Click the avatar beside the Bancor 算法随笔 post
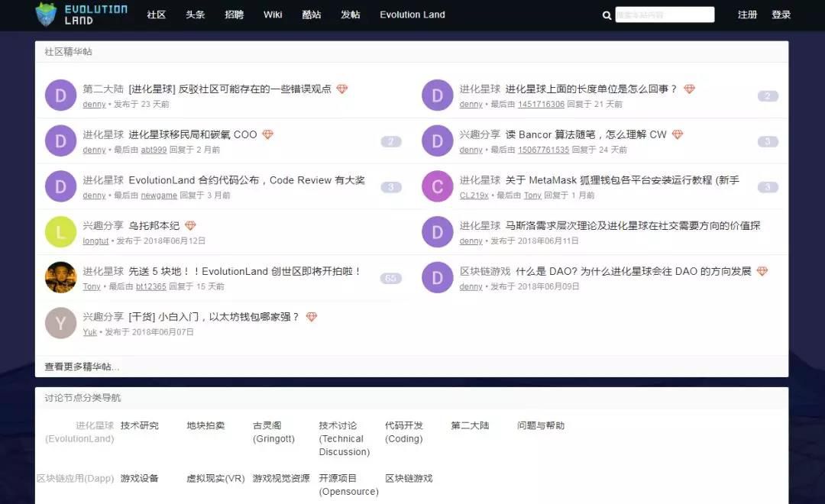Image resolution: width=825 pixels, height=504 pixels. coord(437,141)
